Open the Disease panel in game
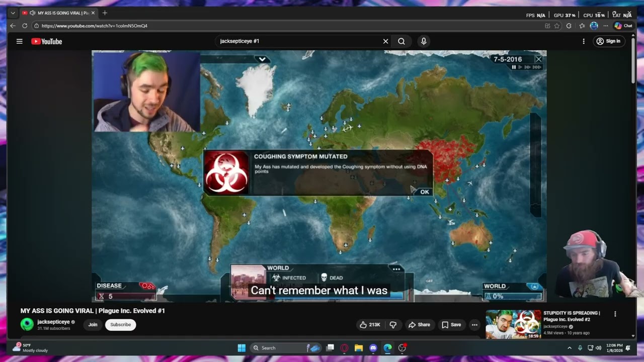This screenshot has height=362, width=644. tap(125, 291)
